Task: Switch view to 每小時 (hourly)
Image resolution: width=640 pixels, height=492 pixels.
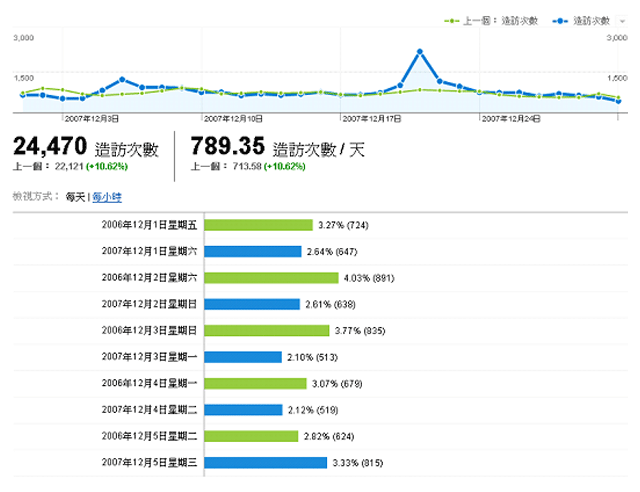Action: pos(106,197)
